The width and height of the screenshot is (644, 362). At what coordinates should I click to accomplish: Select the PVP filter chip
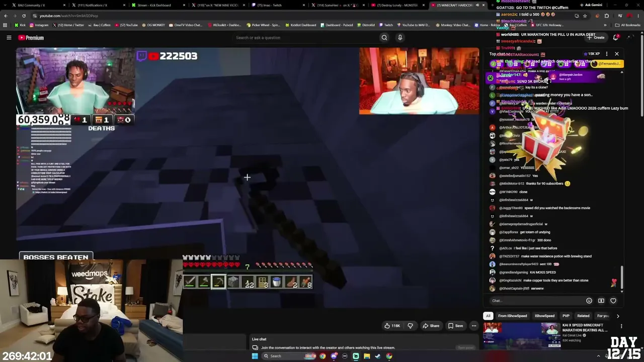566,316
